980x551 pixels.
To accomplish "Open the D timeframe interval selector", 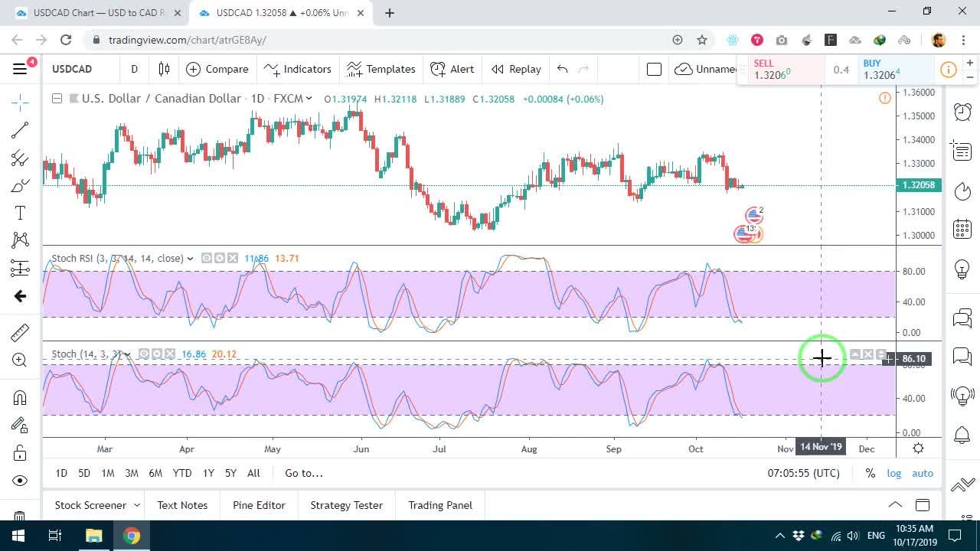I will [134, 69].
